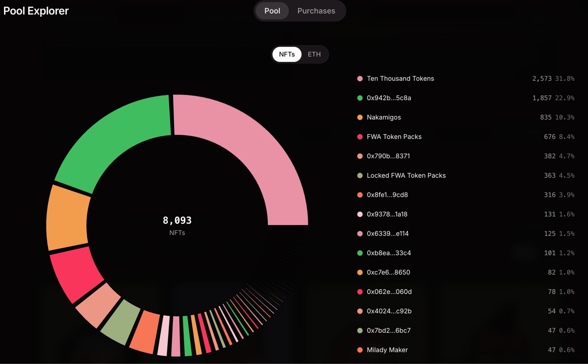Click the pink Ten Thousand Tokens legend dot
588x364 pixels.
click(360, 79)
